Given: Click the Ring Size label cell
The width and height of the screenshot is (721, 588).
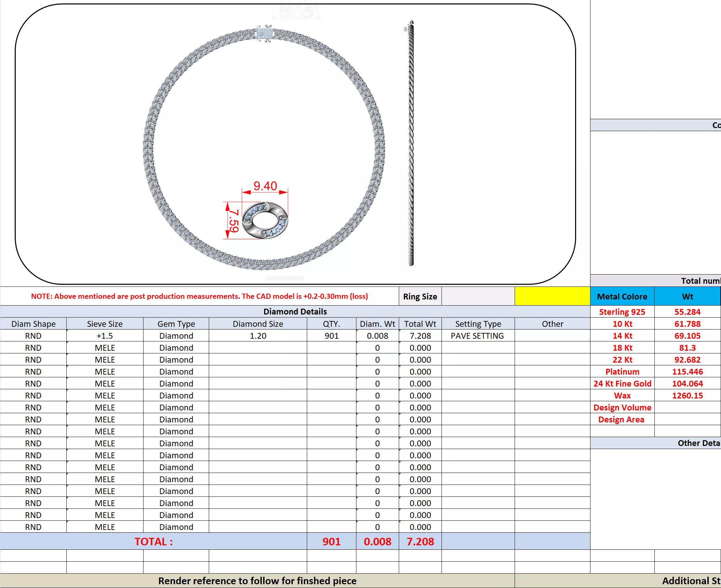Looking at the screenshot, I should click(x=420, y=296).
